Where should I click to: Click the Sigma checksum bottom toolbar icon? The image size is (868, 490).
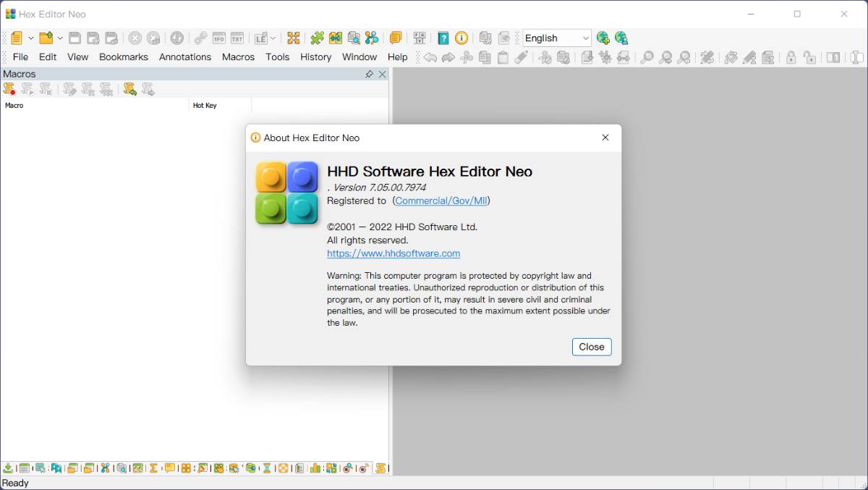tap(153, 468)
